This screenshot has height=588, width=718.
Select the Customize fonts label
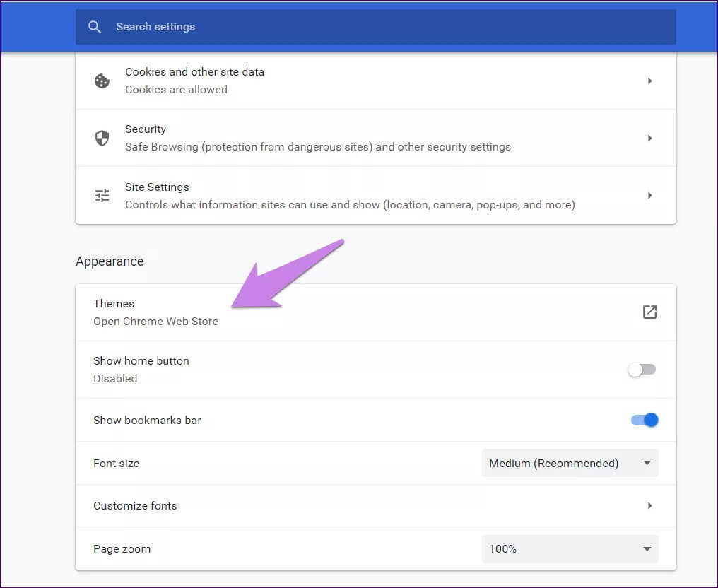click(135, 506)
